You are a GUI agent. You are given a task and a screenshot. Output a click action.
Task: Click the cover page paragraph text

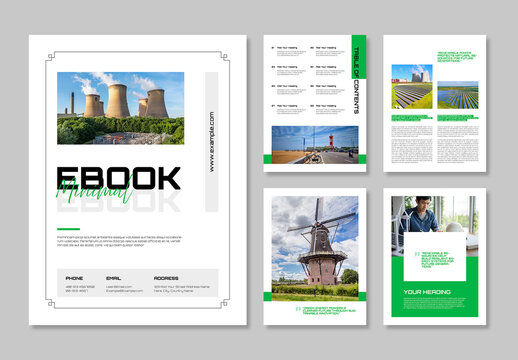click(119, 241)
